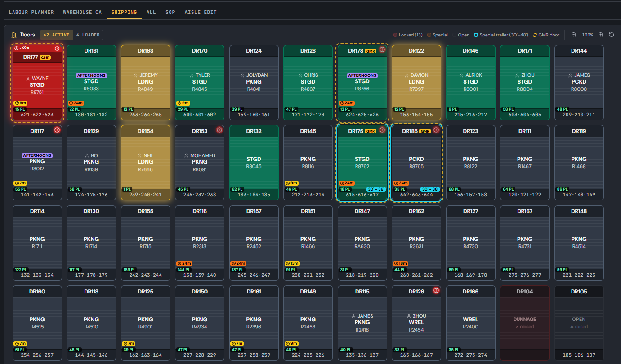Viewport: 621px width, 364px height.
Task: Click the Special legend swatch
Action: (429, 35)
